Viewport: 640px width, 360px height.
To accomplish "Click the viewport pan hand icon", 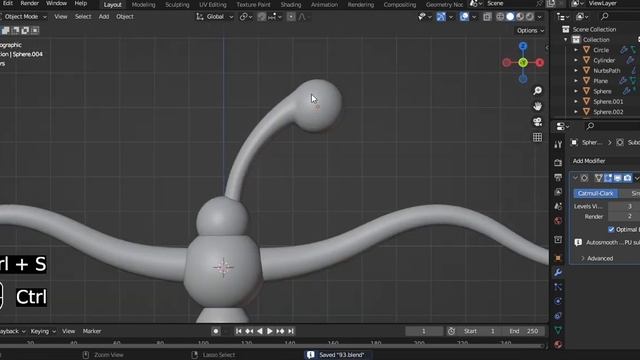I will pos(538,106).
